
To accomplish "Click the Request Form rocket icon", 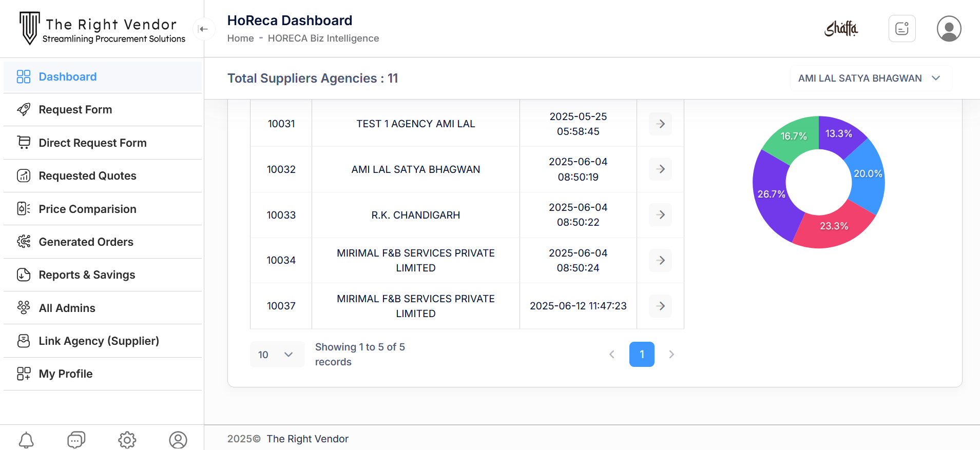I will (x=24, y=109).
